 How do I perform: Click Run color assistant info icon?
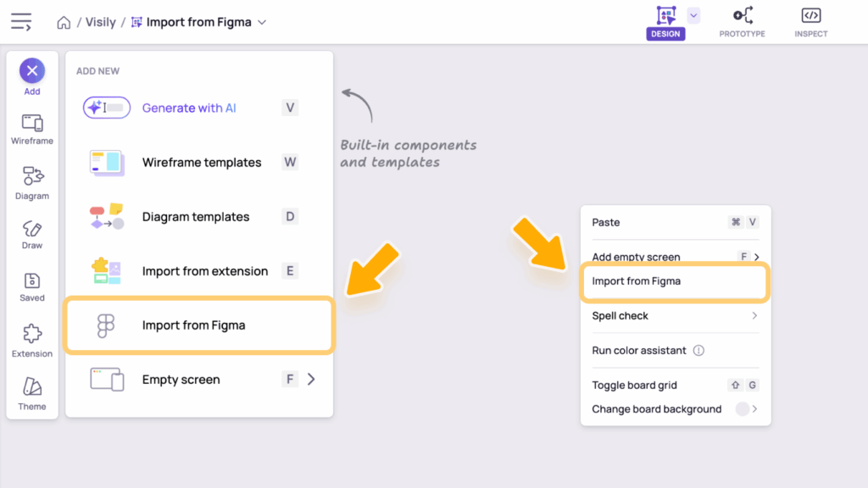pos(698,351)
